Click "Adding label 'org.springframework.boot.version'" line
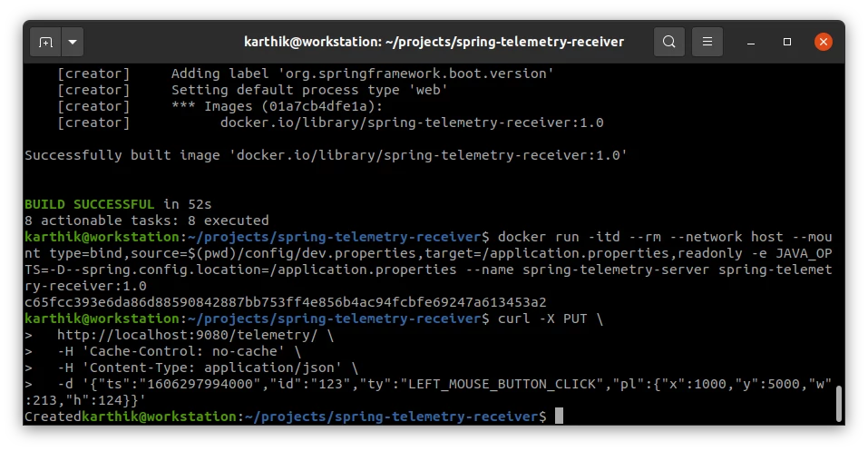 [363, 74]
